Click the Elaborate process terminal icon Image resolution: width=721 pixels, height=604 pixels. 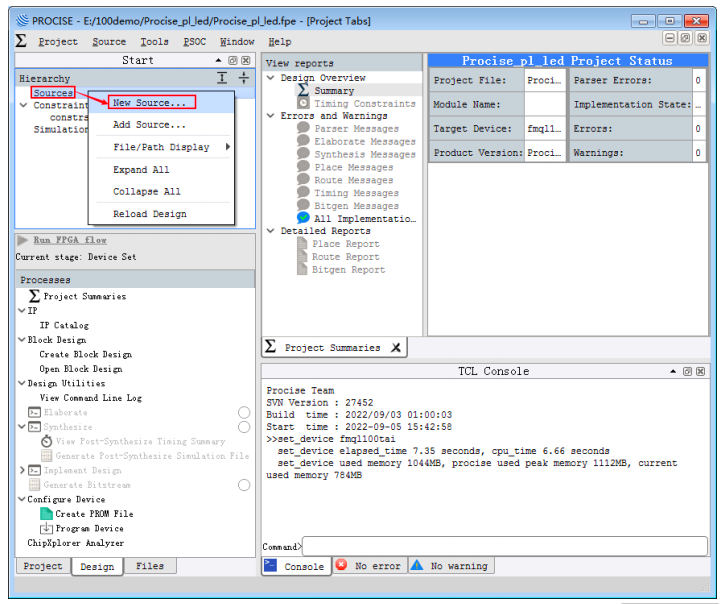pyautogui.click(x=34, y=412)
